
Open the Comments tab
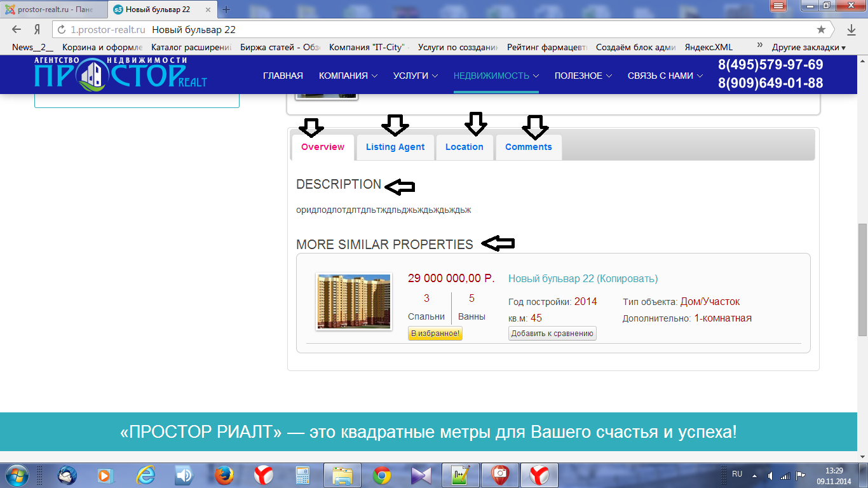click(x=528, y=147)
